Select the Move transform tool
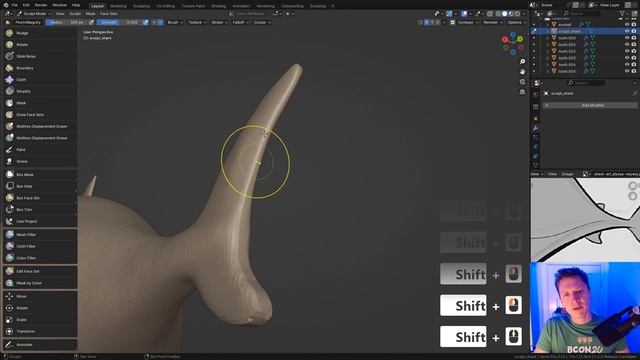640x360 pixels. click(x=40, y=296)
